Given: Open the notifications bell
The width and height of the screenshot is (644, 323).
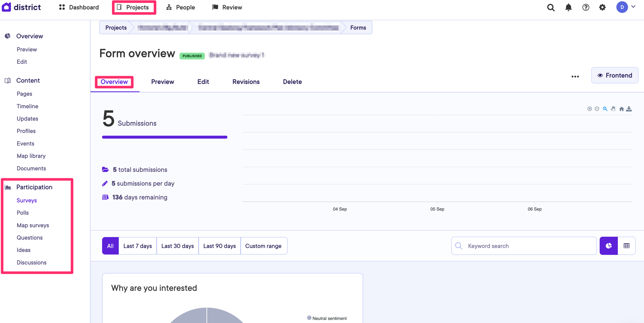Looking at the screenshot, I should (568, 7).
